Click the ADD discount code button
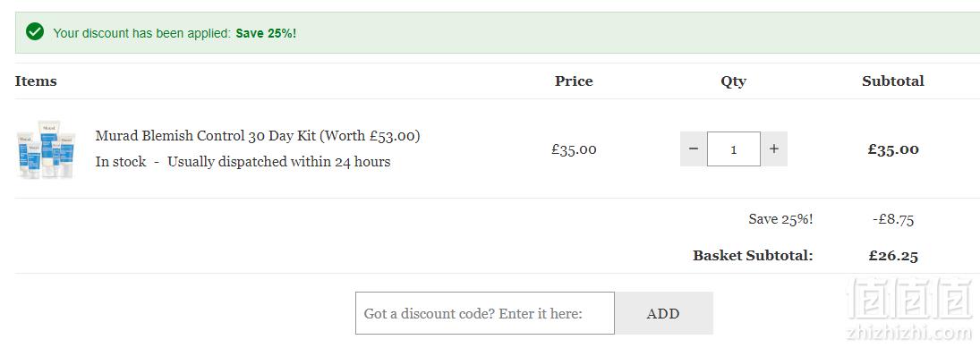This screenshot has width=980, height=348. click(663, 313)
